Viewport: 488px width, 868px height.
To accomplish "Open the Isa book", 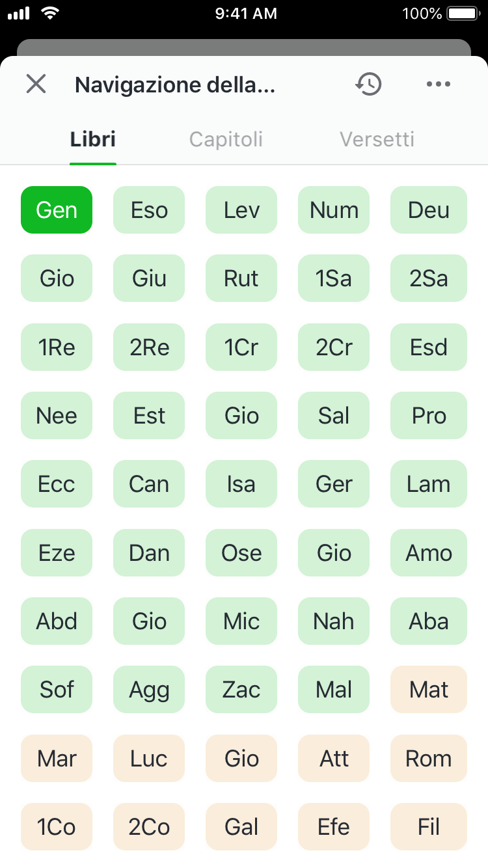I will [x=241, y=484].
